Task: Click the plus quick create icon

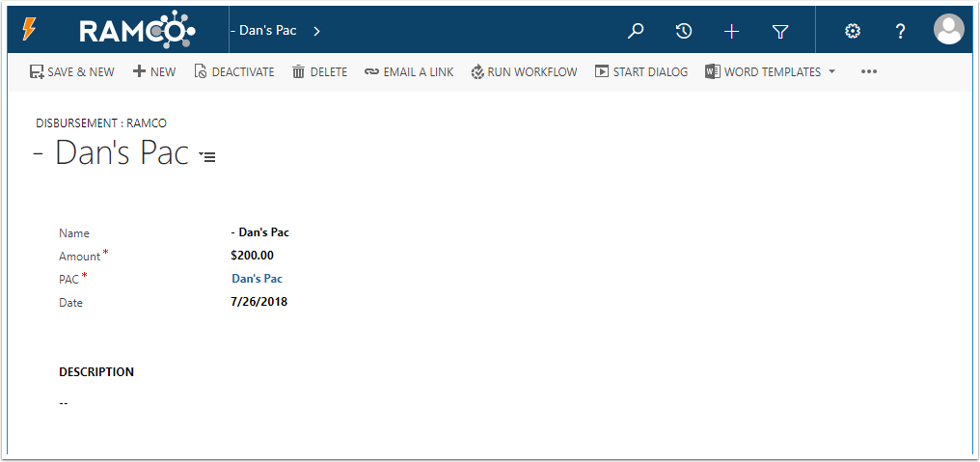Action: [732, 31]
